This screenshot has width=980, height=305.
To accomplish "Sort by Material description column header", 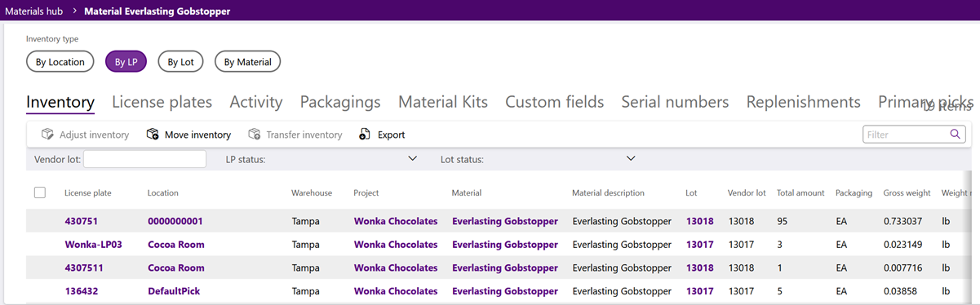I will (608, 193).
